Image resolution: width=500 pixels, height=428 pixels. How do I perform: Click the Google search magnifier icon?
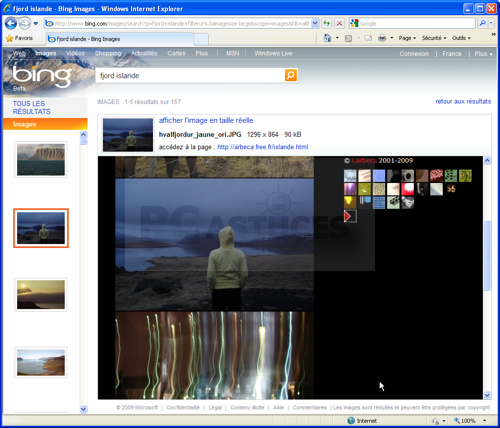point(482,23)
